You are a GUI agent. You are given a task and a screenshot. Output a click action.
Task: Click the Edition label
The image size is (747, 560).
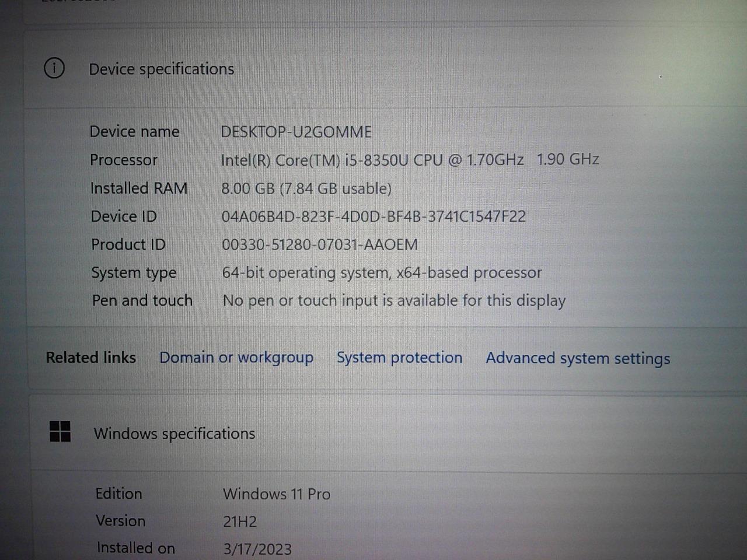click(119, 494)
